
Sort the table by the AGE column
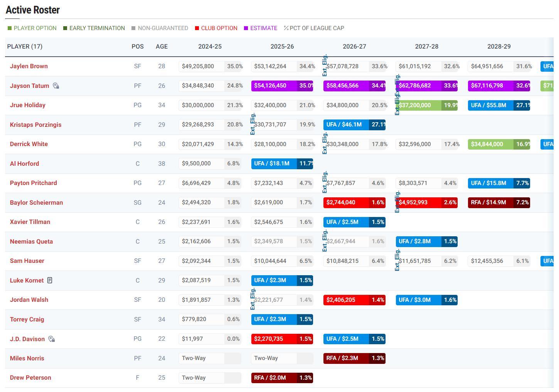[162, 47]
